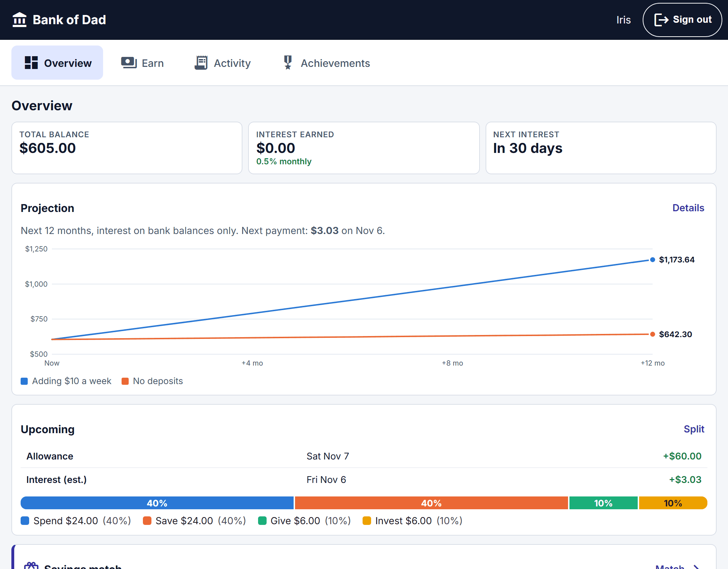Viewport: 728px width, 569px height.
Task: Click the blue 40% Spend bar segment
Action: point(157,503)
